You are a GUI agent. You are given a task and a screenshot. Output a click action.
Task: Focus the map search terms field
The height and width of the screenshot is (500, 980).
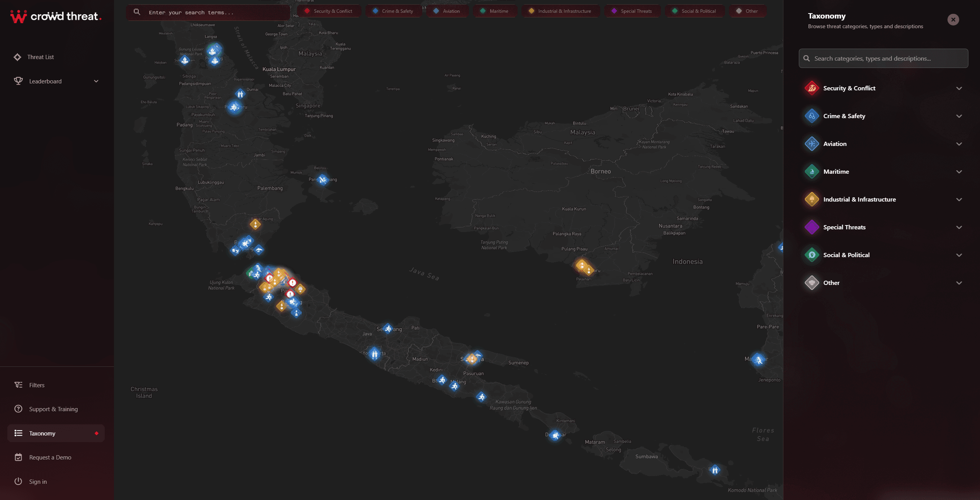click(x=208, y=12)
